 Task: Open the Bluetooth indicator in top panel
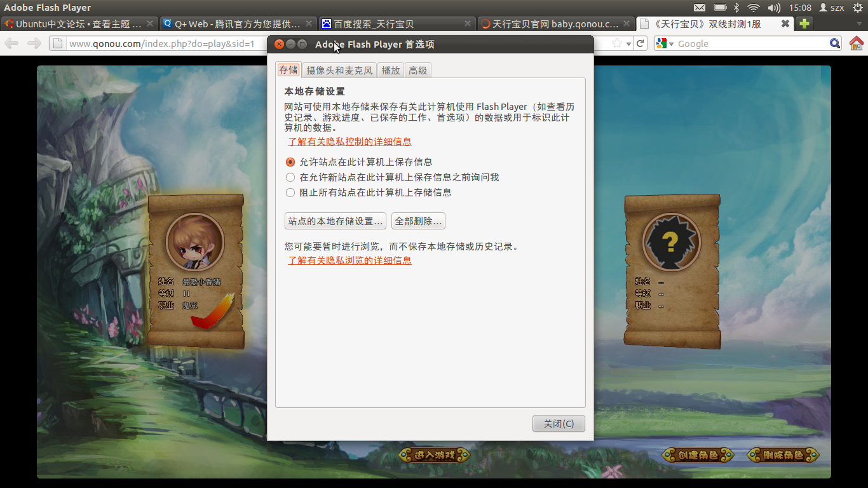(736, 8)
